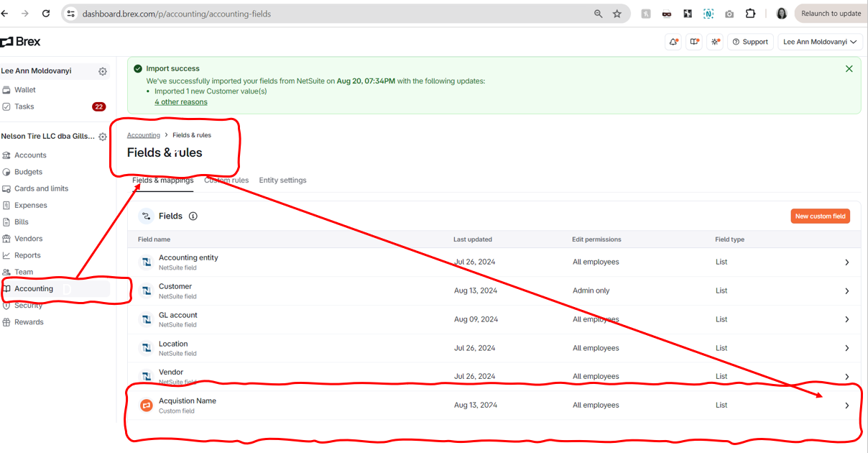Click the NetSuite icon beside Customer
This screenshot has height=453, width=868.
tap(146, 291)
